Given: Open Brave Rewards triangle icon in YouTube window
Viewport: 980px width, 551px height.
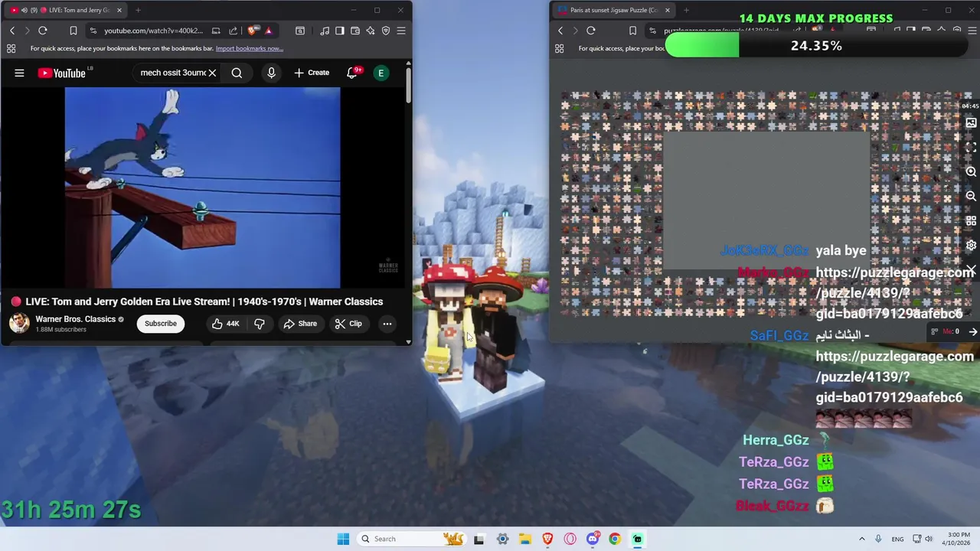Looking at the screenshot, I should pyautogui.click(x=268, y=31).
